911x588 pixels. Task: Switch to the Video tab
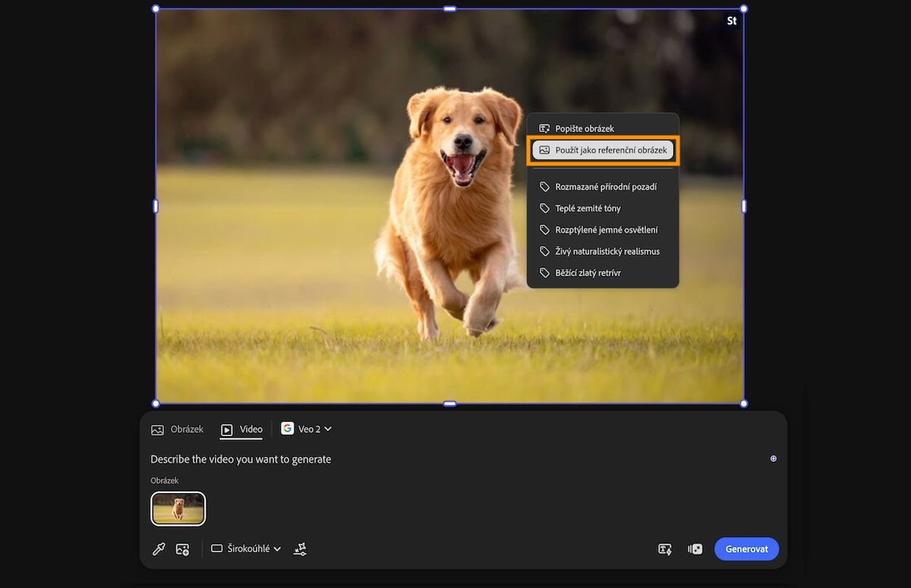click(x=241, y=429)
